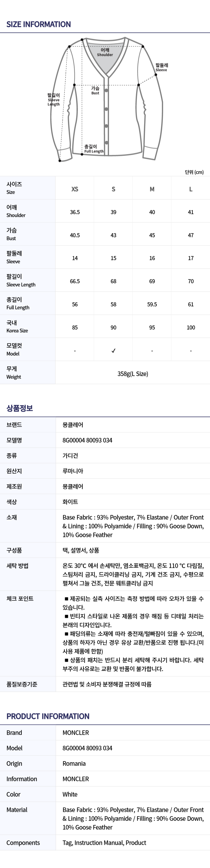Click the 358g(L Size) weight value

(x=133, y=374)
